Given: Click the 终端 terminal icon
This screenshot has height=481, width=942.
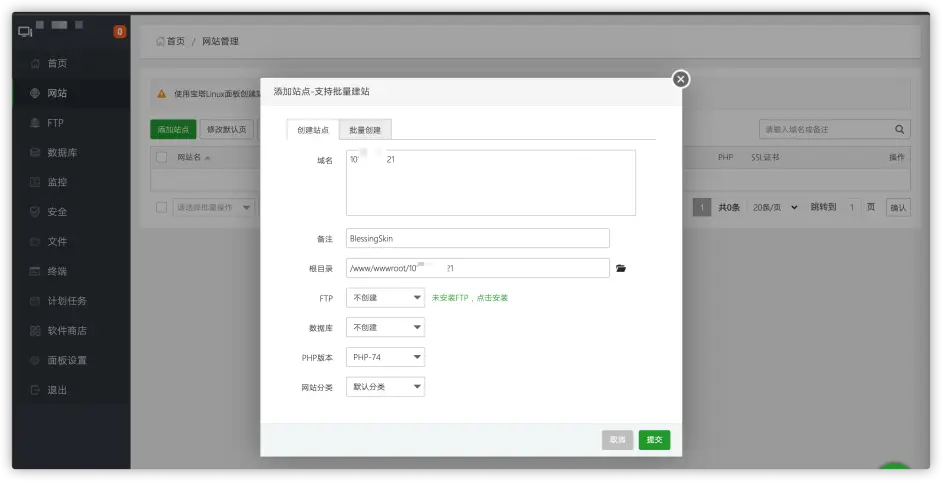Looking at the screenshot, I should pyautogui.click(x=35, y=271).
